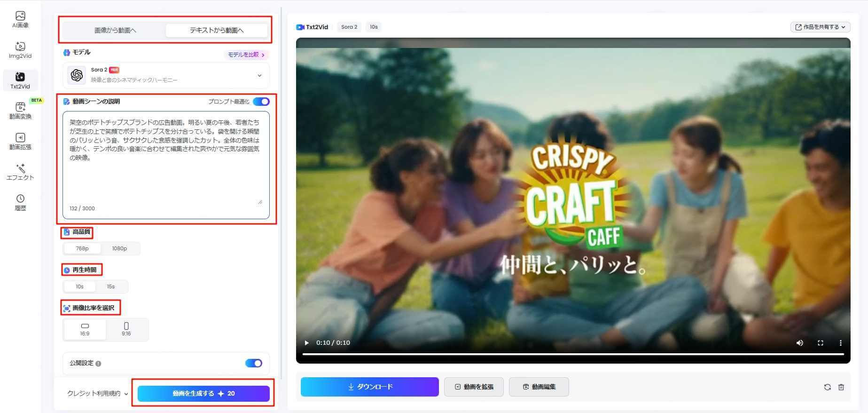Toggle the 公開設定 switch

[254, 363]
